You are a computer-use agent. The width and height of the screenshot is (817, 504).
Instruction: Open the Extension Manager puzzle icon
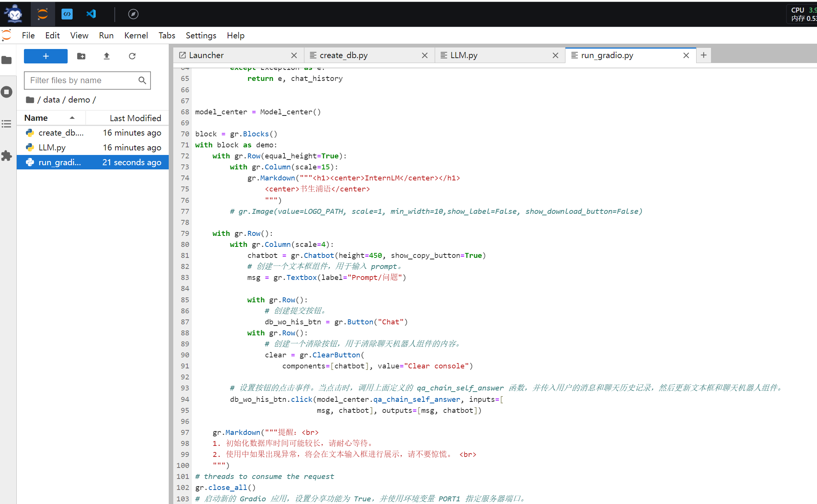click(7, 156)
